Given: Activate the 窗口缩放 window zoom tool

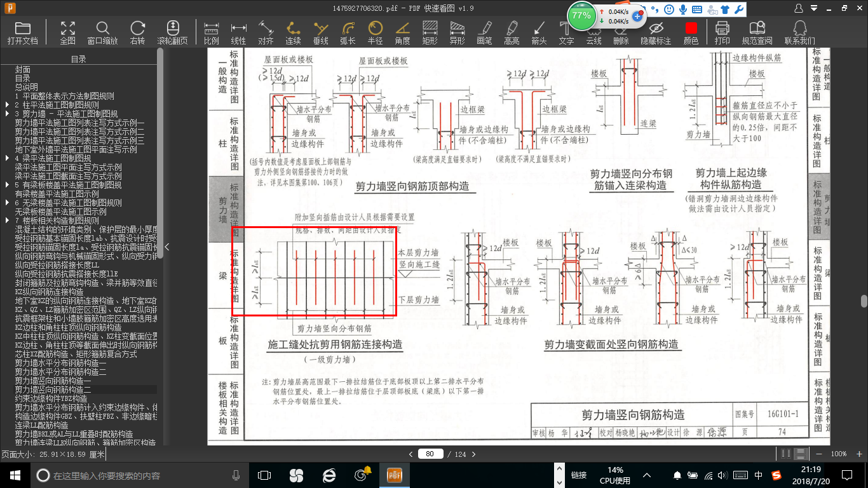Looking at the screenshot, I should click(x=102, y=32).
